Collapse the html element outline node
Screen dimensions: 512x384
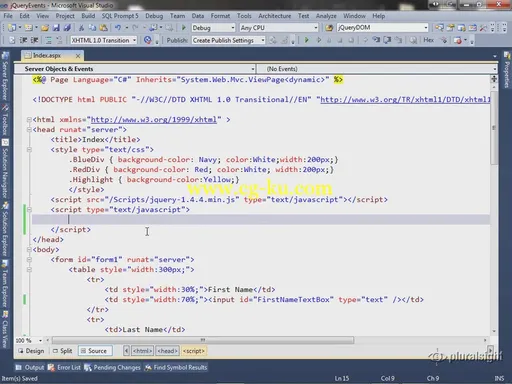click(x=29, y=119)
